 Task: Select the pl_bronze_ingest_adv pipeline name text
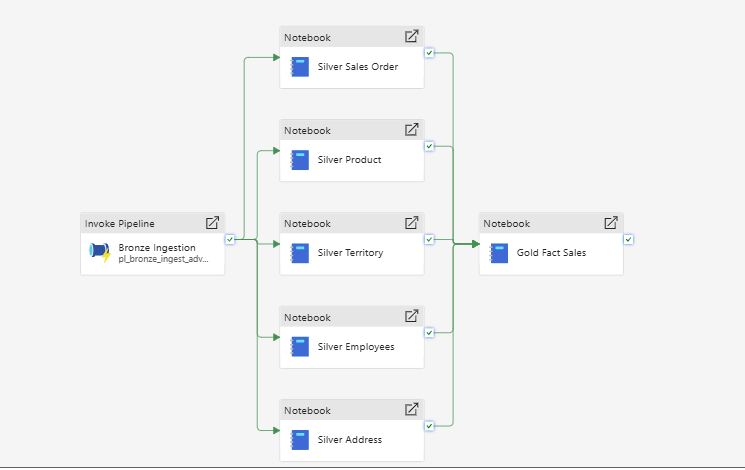163,259
